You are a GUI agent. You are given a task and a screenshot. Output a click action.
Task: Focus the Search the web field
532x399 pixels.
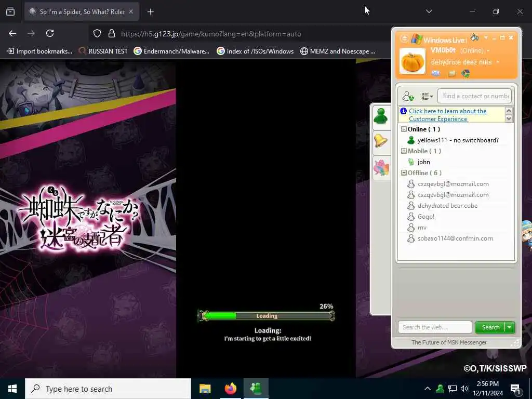(x=435, y=327)
